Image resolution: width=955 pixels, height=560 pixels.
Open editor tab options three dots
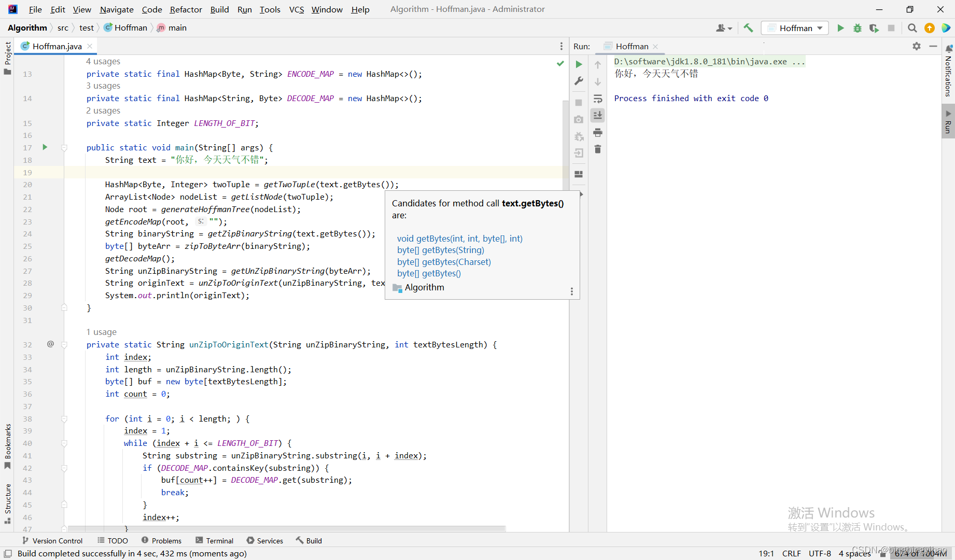561,46
